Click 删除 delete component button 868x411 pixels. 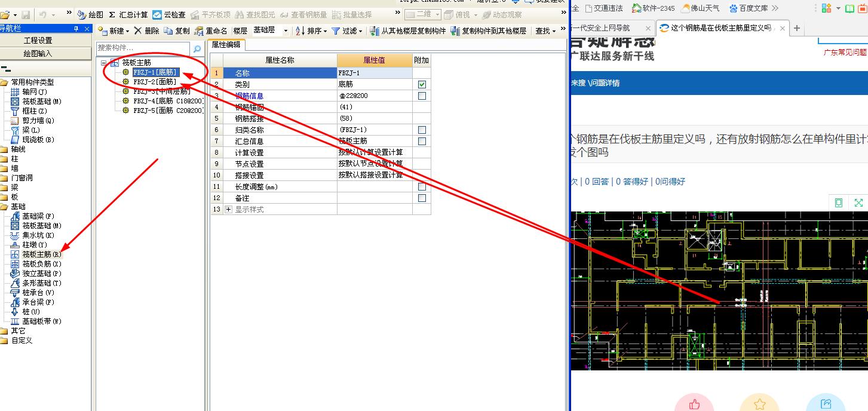click(146, 30)
